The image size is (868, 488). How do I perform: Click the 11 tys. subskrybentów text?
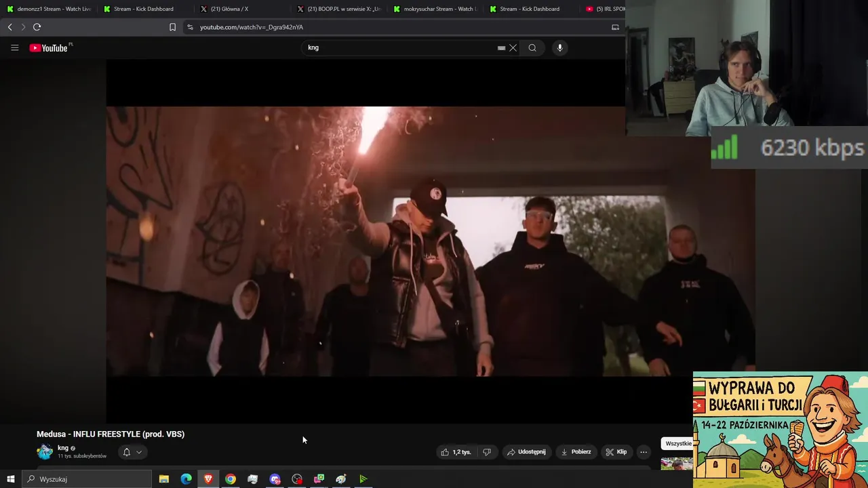82,456
